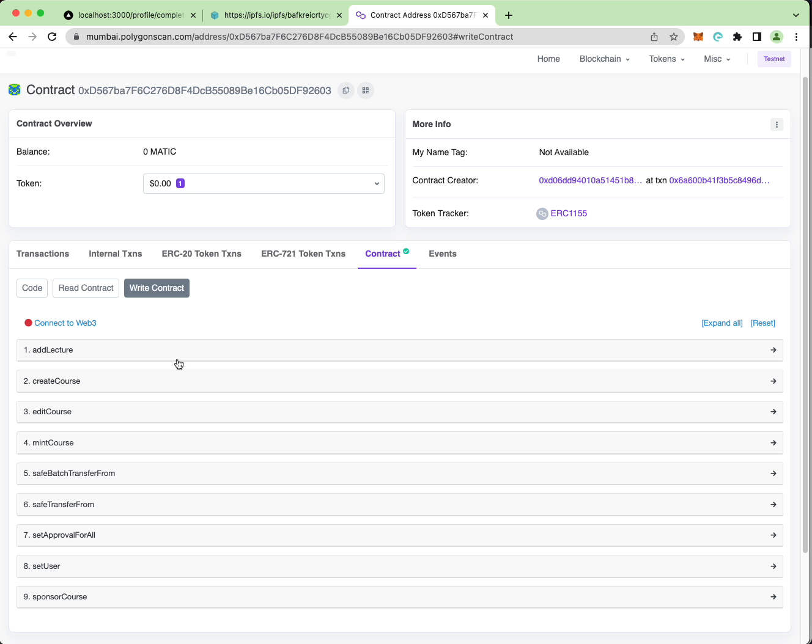Screen dimensions: 812x644
Task: Click ERC1155 token tracker icon
Action: pos(542,214)
